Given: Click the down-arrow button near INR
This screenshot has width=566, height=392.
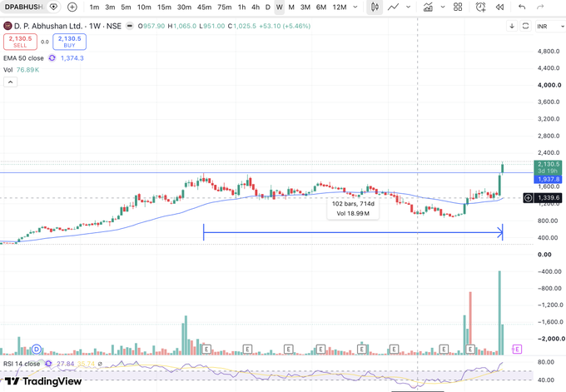Looking at the screenshot, I should coord(512,26).
